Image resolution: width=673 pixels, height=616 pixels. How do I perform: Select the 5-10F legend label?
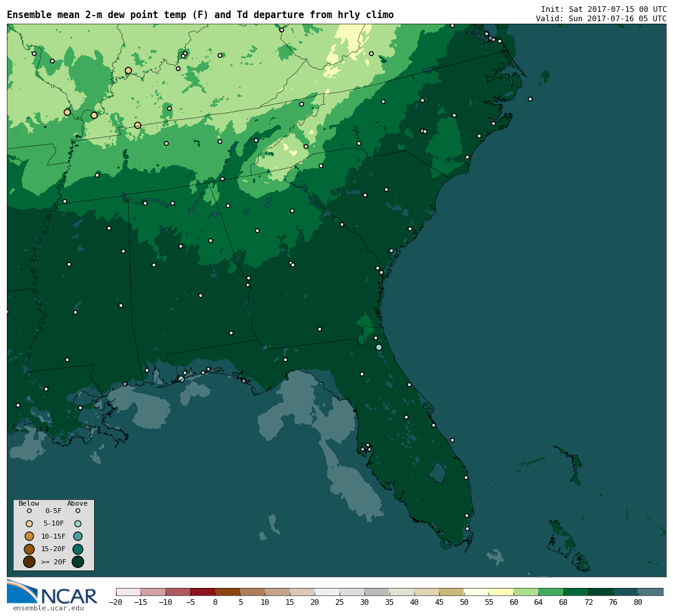[54, 524]
